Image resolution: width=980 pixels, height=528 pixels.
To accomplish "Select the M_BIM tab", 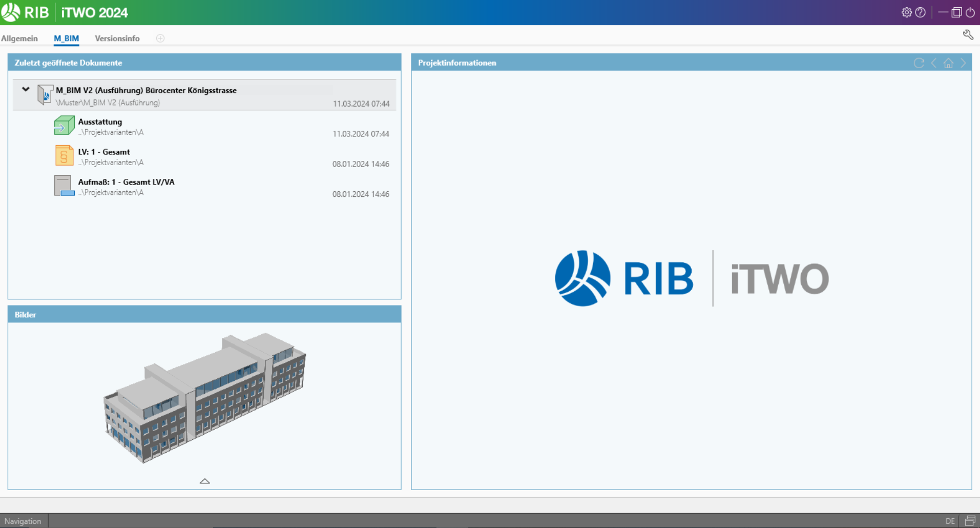I will 67,38.
